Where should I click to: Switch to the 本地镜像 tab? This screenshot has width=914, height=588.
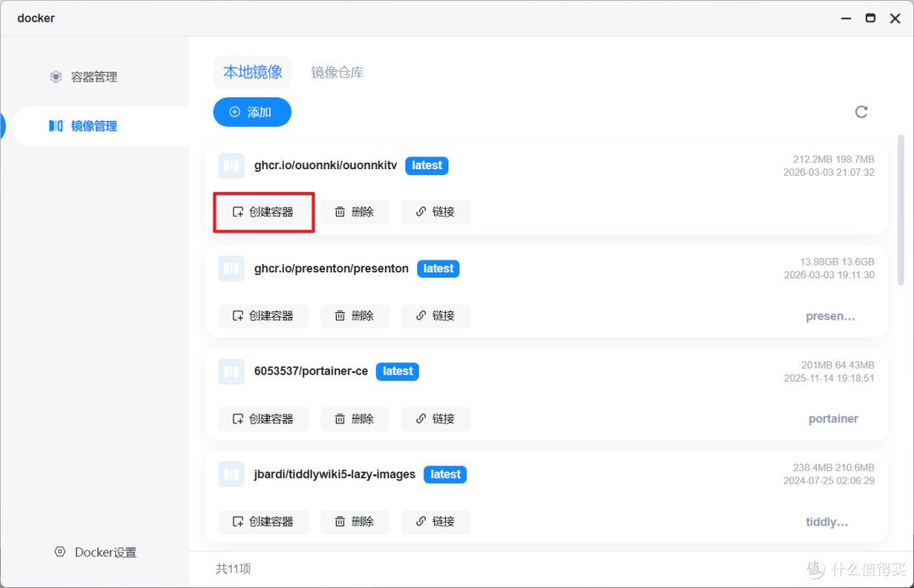252,72
